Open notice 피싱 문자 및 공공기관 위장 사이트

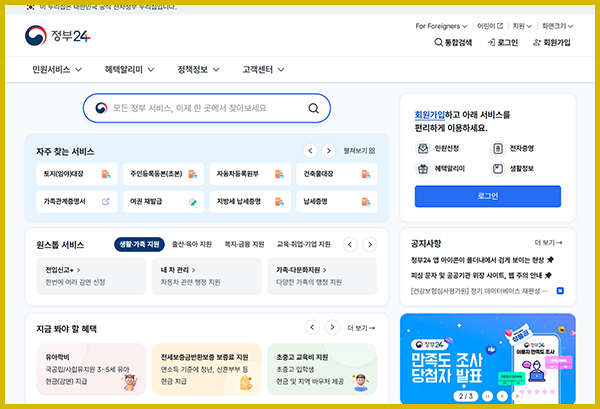pos(476,275)
